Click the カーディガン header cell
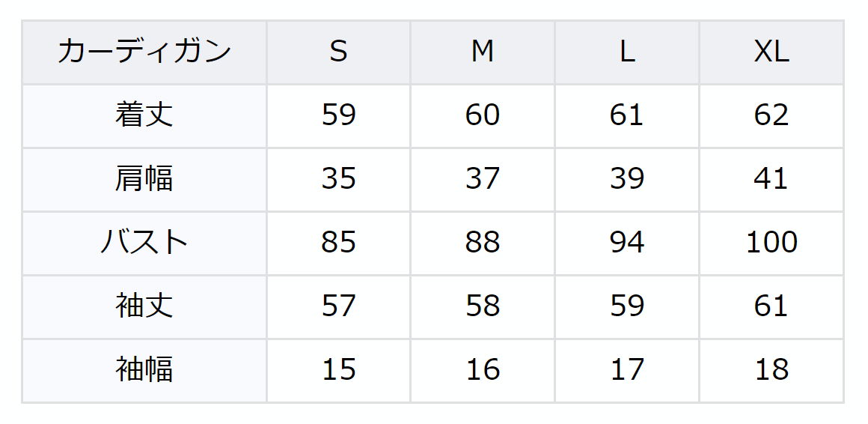 pyautogui.click(x=144, y=52)
